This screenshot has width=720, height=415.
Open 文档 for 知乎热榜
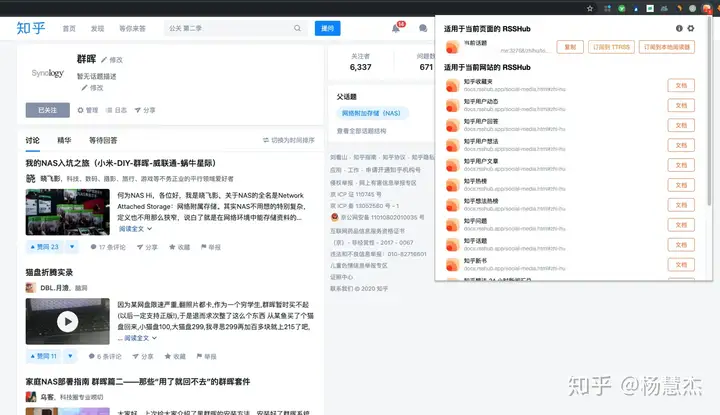click(681, 185)
